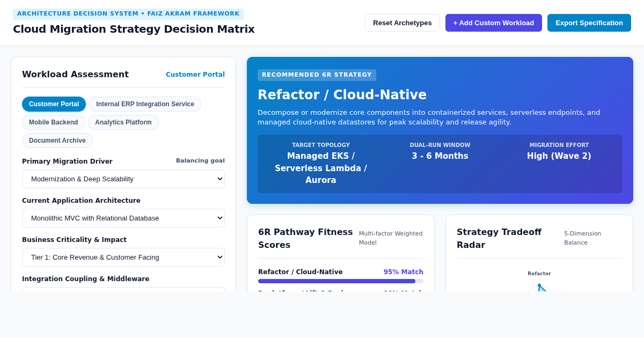Screen dimensions: 644x338
Task: Click the High (Wave 2) migration effort
Action: coord(559,156)
